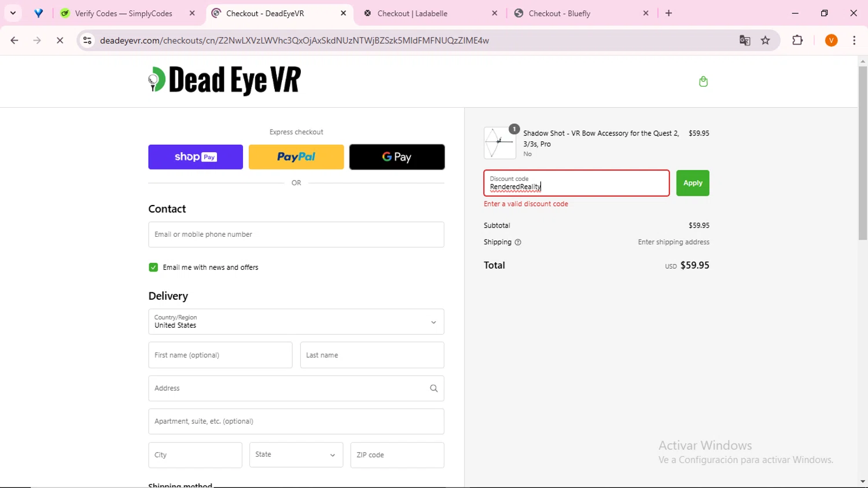
Task: Click the "Enter a valid discount code" error text
Action: 526,204
